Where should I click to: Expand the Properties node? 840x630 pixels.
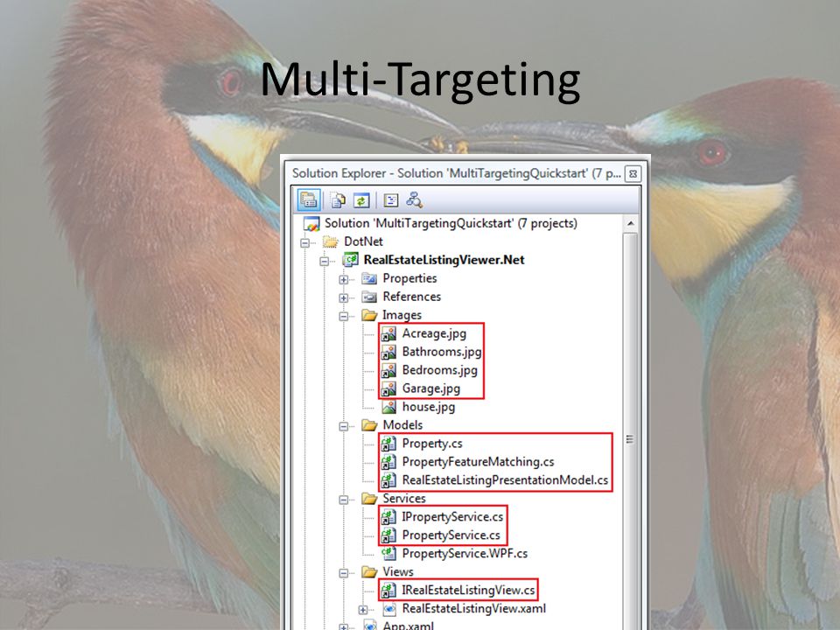coord(343,280)
